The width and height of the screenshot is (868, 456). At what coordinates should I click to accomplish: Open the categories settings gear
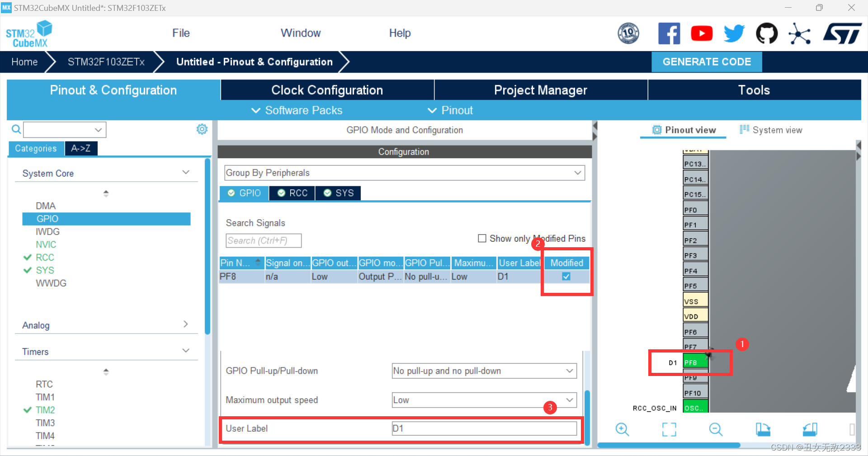tap(202, 129)
